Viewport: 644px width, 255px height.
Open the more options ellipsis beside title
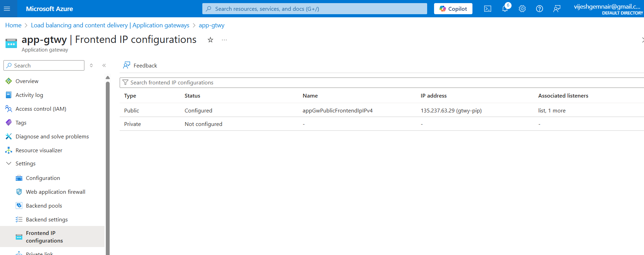[x=224, y=40]
